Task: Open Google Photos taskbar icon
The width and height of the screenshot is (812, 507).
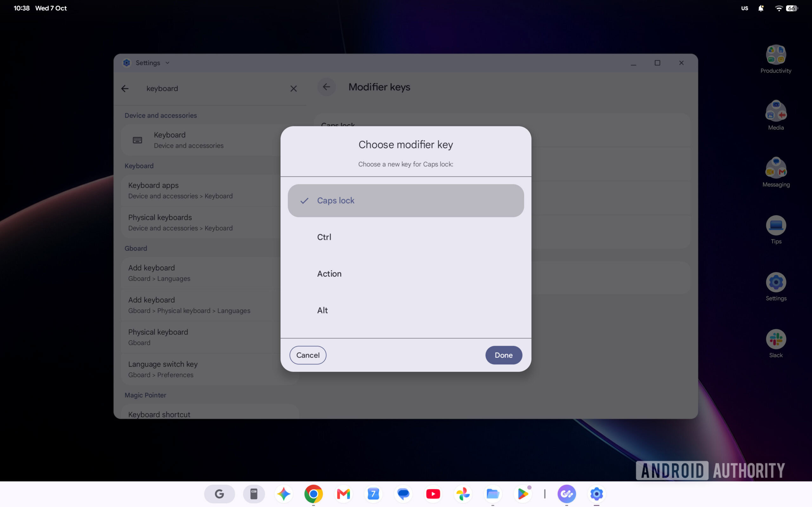Action: click(463, 494)
